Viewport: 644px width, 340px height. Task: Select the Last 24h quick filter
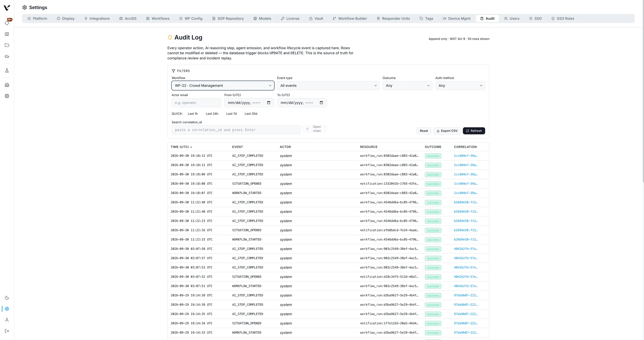[212, 114]
